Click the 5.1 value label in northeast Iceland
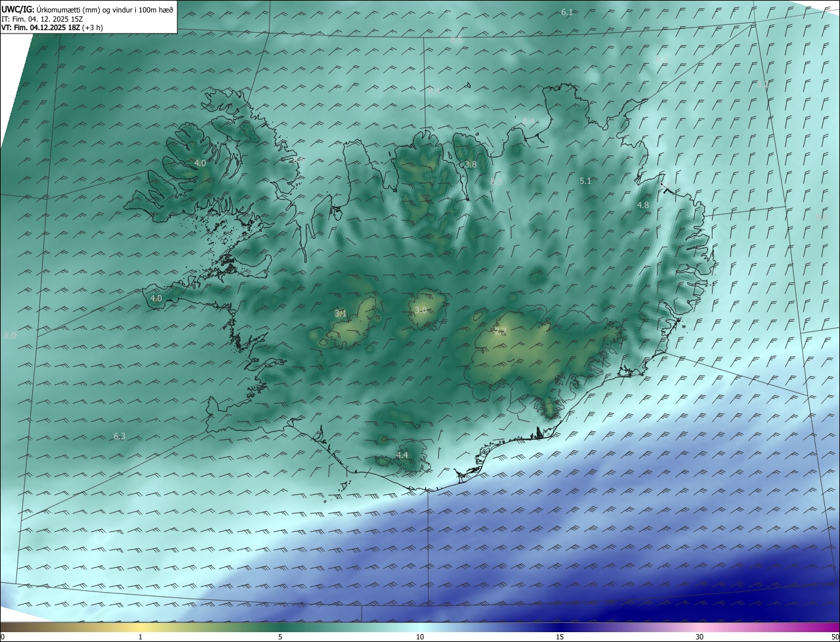The width and height of the screenshot is (840, 642). 586,181
